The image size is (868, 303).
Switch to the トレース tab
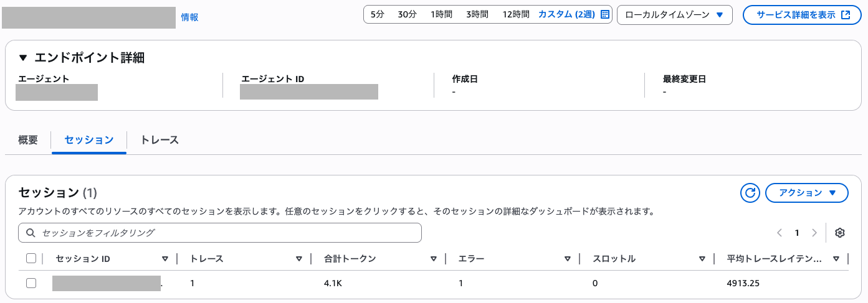coord(160,140)
